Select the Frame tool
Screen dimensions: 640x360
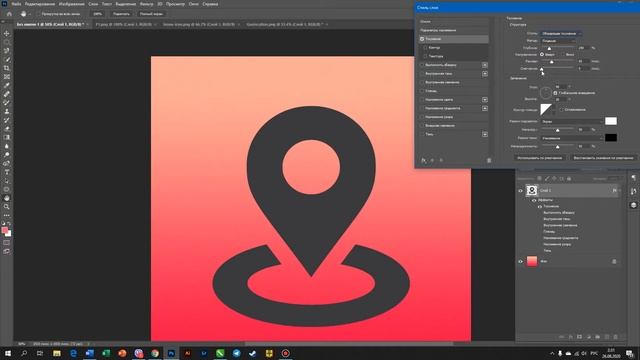pos(7,77)
